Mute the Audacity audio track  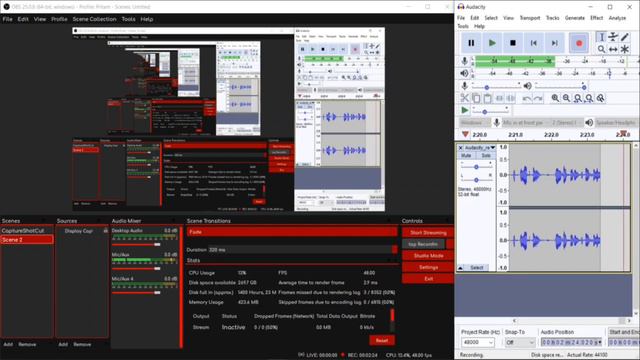(x=466, y=156)
